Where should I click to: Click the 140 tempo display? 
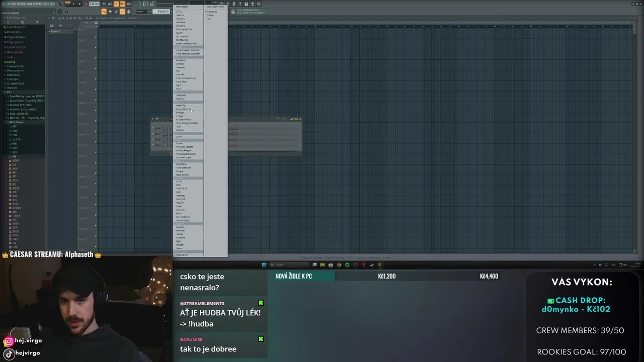pyautogui.click(x=94, y=4)
